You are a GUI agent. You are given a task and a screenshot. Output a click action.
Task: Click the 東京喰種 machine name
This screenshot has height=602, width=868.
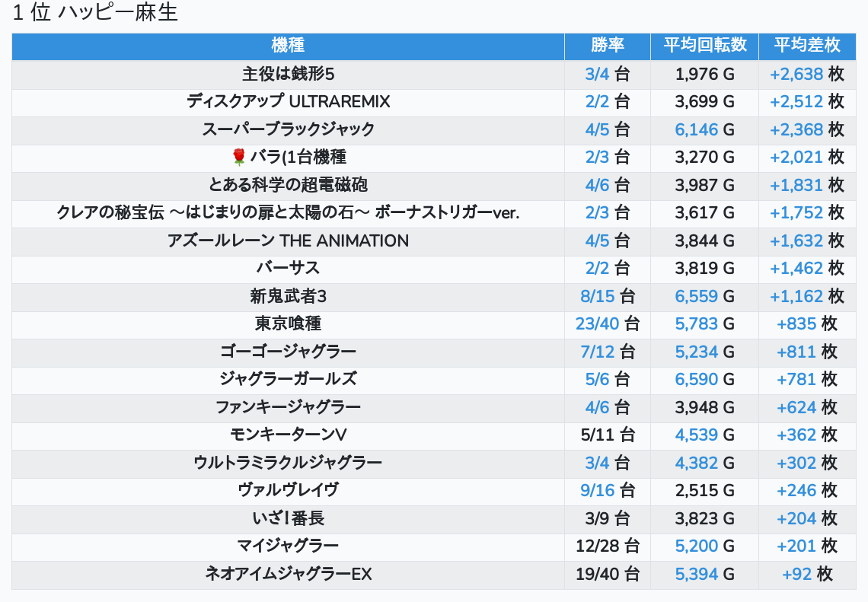click(288, 323)
